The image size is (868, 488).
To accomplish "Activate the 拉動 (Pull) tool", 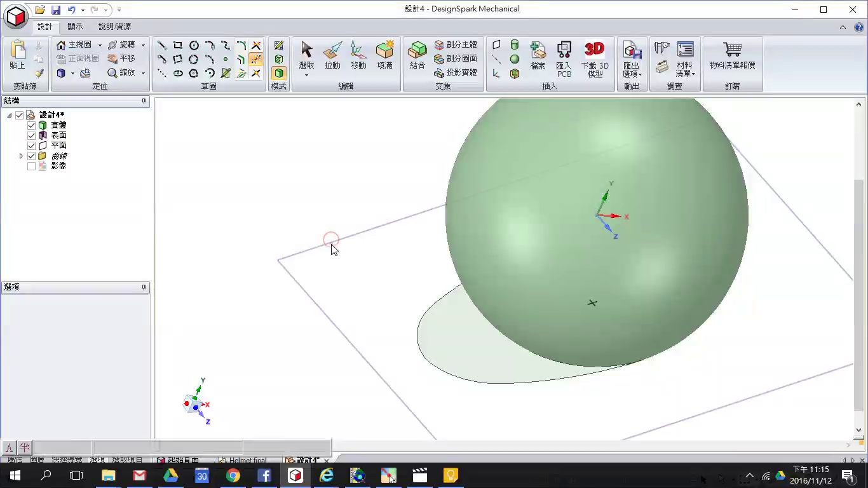I will coord(332,55).
